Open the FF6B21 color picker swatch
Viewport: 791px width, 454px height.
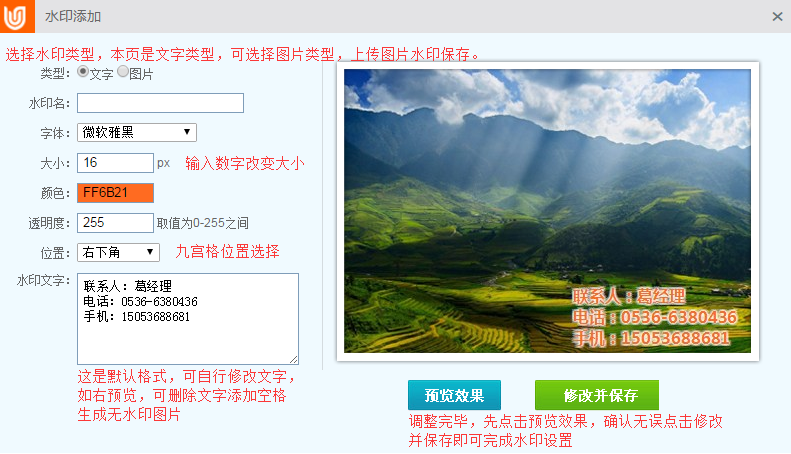[x=115, y=193]
